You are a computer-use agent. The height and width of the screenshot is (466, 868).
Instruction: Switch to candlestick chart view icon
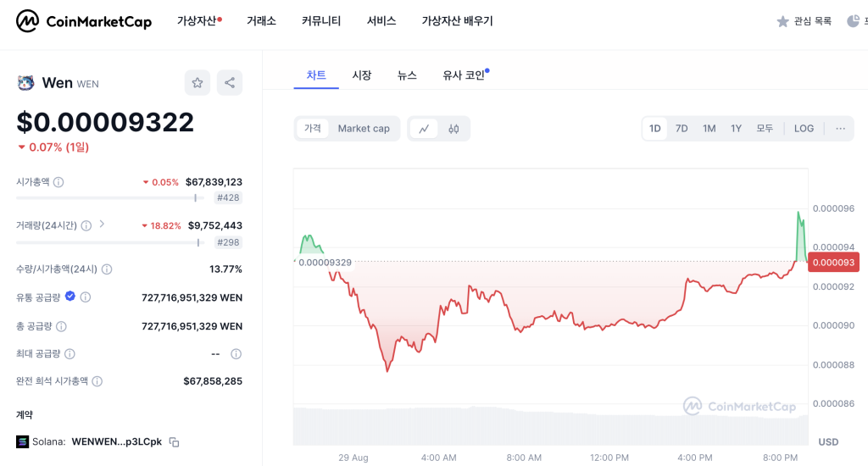[454, 129]
